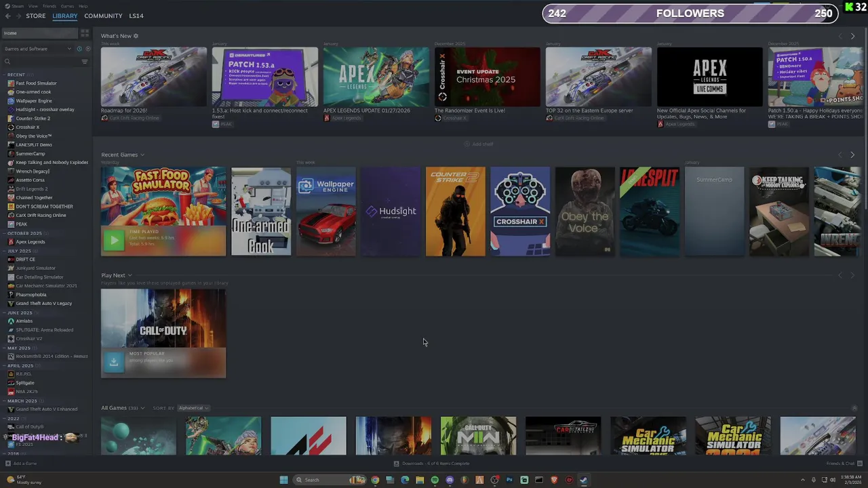Open the Friends & Chat icon
This screenshot has height=488, width=868.
[x=859, y=464]
